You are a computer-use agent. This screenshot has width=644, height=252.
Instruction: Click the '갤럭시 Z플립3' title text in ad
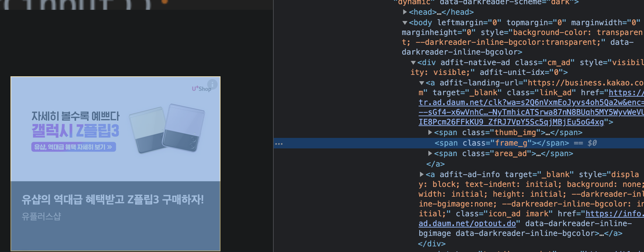pos(75,131)
